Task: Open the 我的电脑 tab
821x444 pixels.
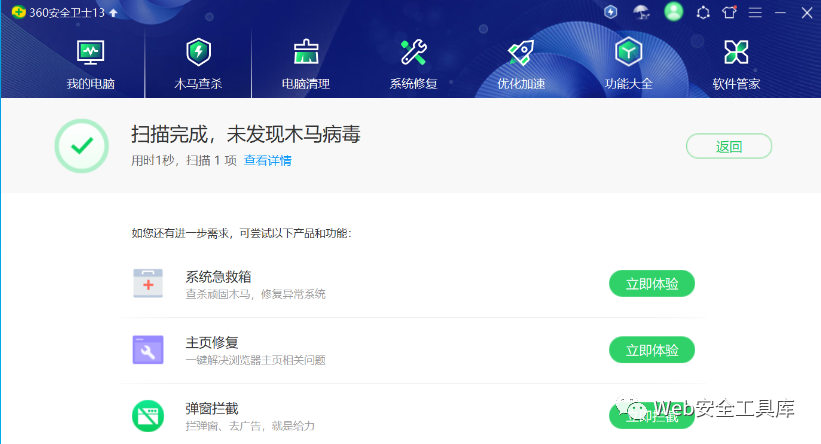Action: pyautogui.click(x=91, y=64)
